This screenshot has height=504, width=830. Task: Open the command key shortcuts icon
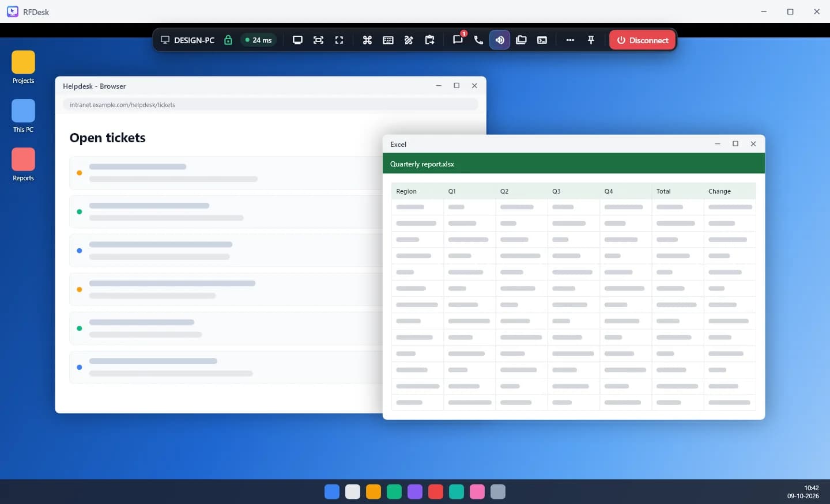point(367,40)
